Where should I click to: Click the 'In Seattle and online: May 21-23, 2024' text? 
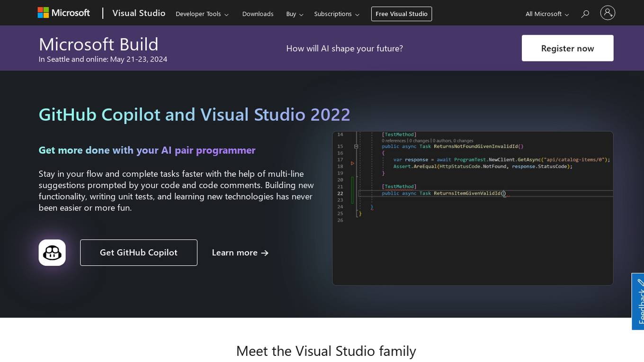pos(103,59)
